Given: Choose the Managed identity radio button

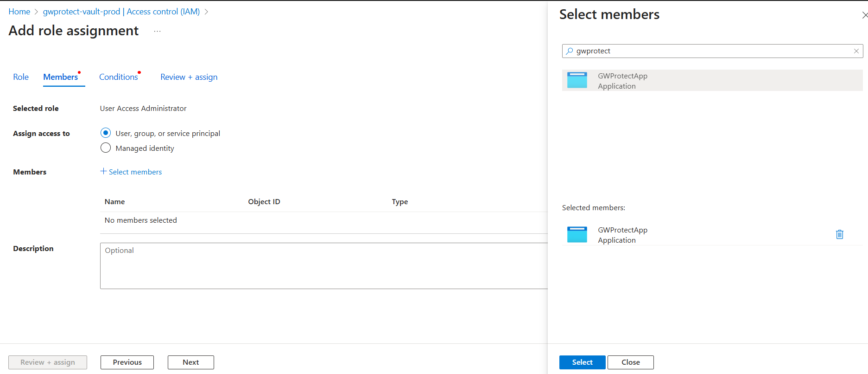Looking at the screenshot, I should pos(106,148).
